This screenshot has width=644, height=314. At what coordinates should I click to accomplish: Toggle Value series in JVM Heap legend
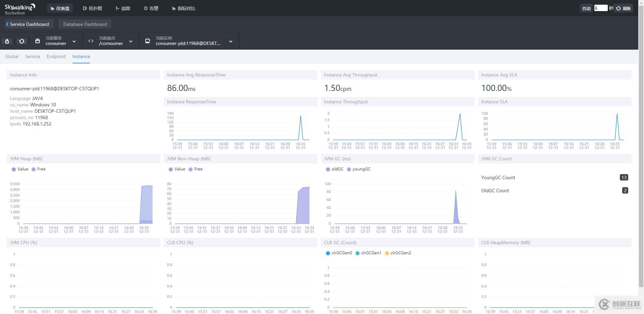tap(20, 169)
